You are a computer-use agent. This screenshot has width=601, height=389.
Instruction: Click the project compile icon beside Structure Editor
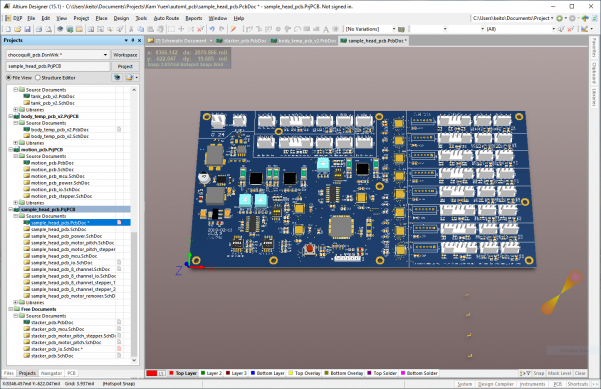[x=117, y=77]
